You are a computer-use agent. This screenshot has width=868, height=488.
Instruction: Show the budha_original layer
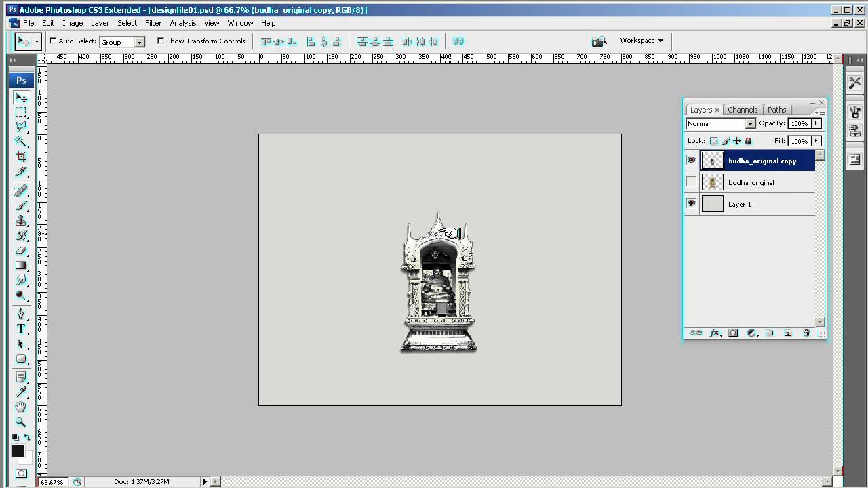(691, 182)
